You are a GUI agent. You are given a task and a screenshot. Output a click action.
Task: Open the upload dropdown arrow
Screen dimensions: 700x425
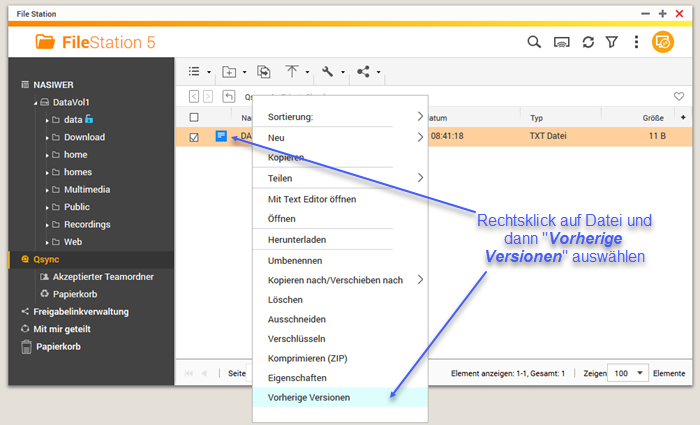point(307,72)
